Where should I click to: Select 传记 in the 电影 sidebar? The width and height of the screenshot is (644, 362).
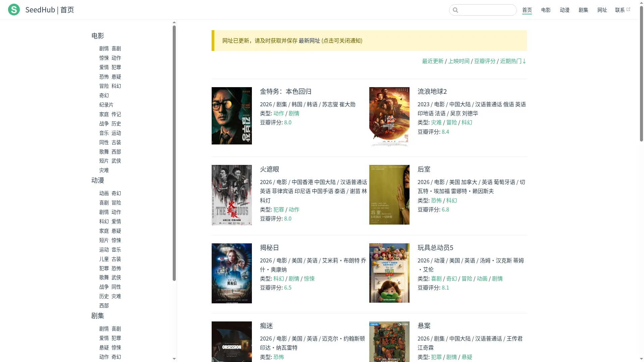116,114
